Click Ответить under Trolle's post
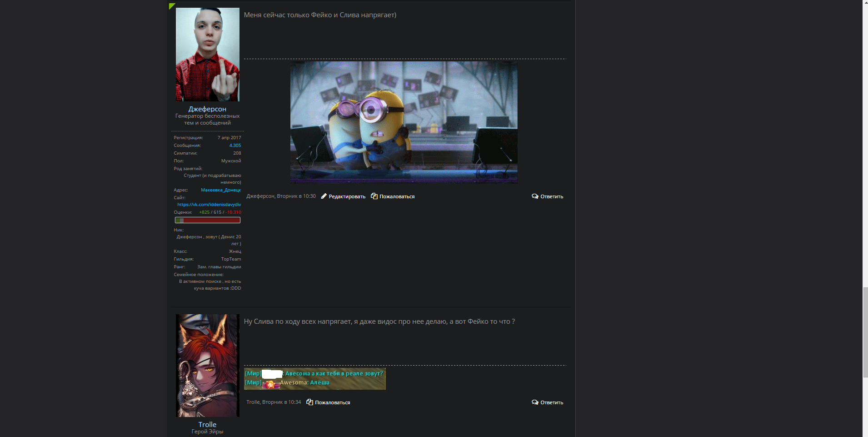 [x=552, y=402]
